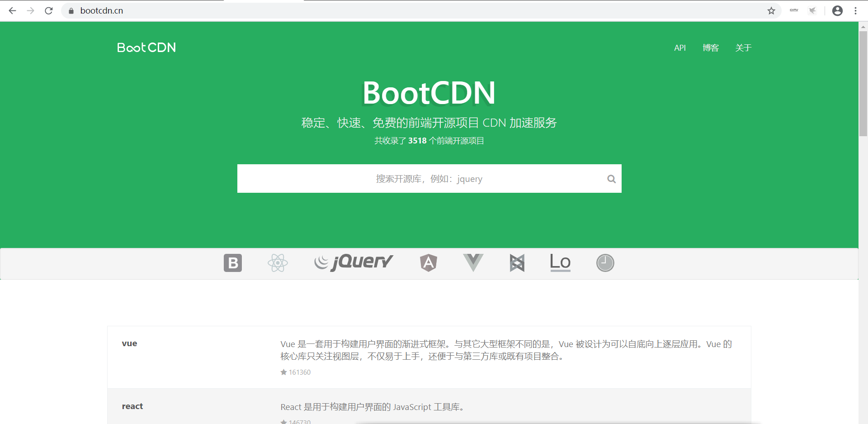The width and height of the screenshot is (868, 424).
Task: Select the Vue logo in the brand strip
Action: coord(473,262)
